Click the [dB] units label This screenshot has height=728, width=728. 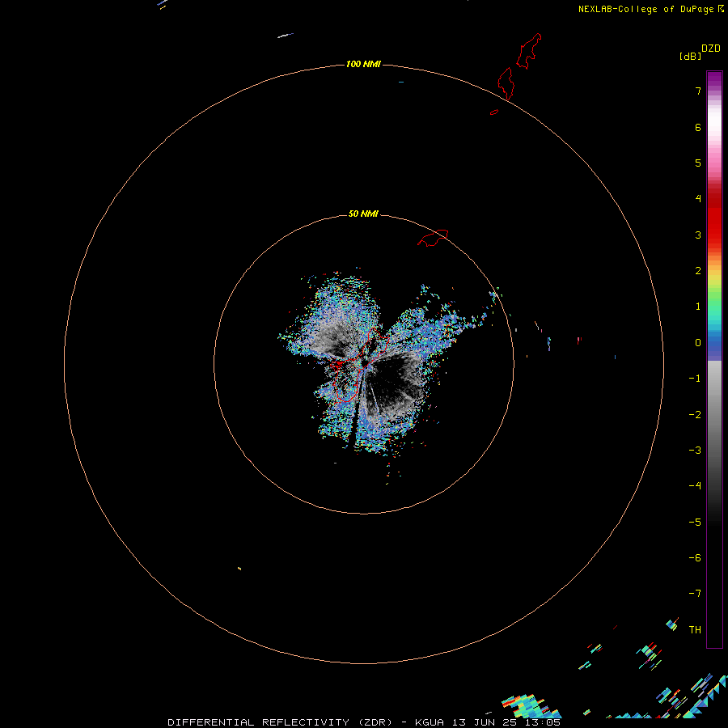[691, 56]
